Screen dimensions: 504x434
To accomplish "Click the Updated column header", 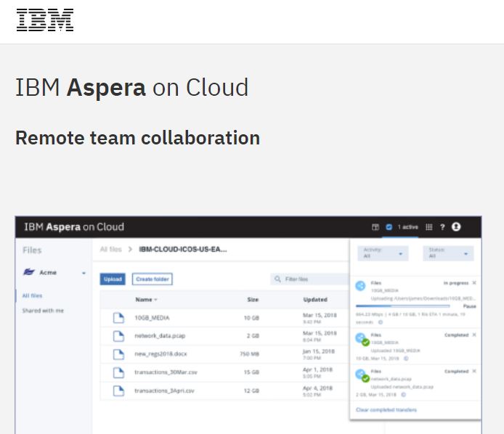I will [315, 300].
